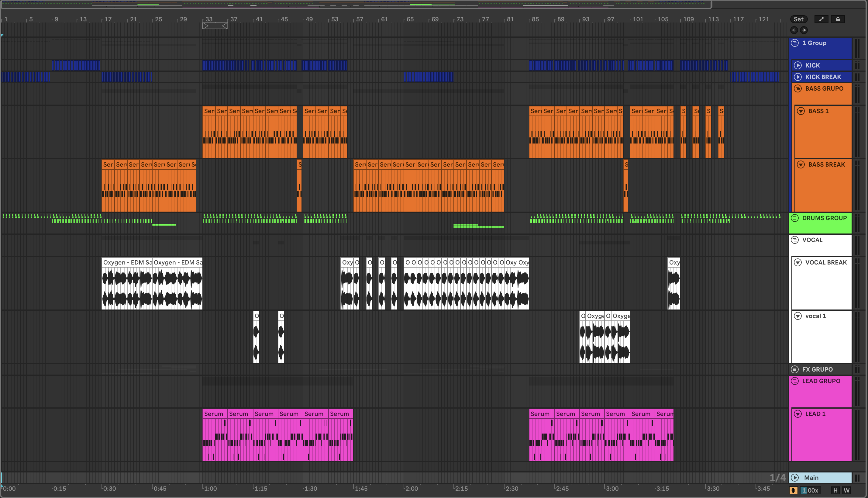Click the 1 Group level meter
This screenshot has width=868, height=498.
[x=857, y=48]
